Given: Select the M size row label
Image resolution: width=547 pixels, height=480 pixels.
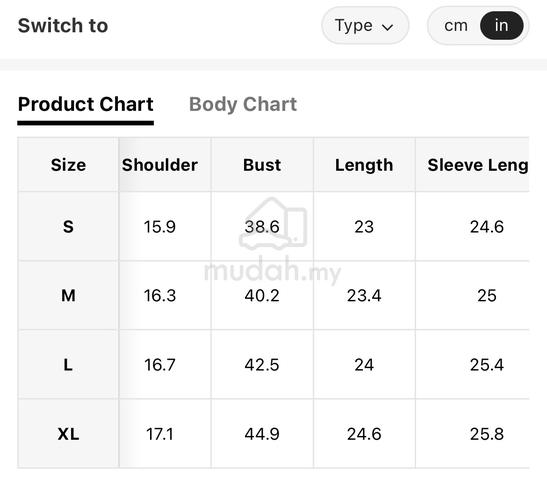Looking at the screenshot, I should [68, 296].
